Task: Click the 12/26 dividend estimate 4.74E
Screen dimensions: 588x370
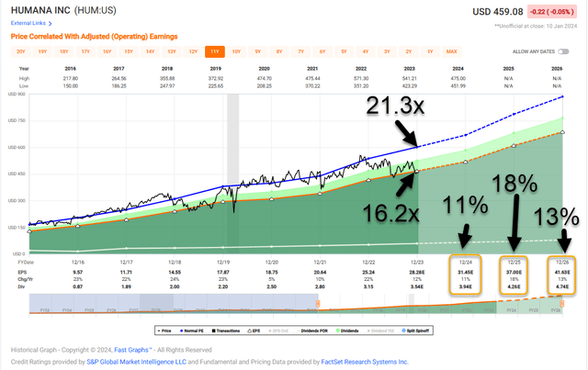Action: [x=562, y=286]
